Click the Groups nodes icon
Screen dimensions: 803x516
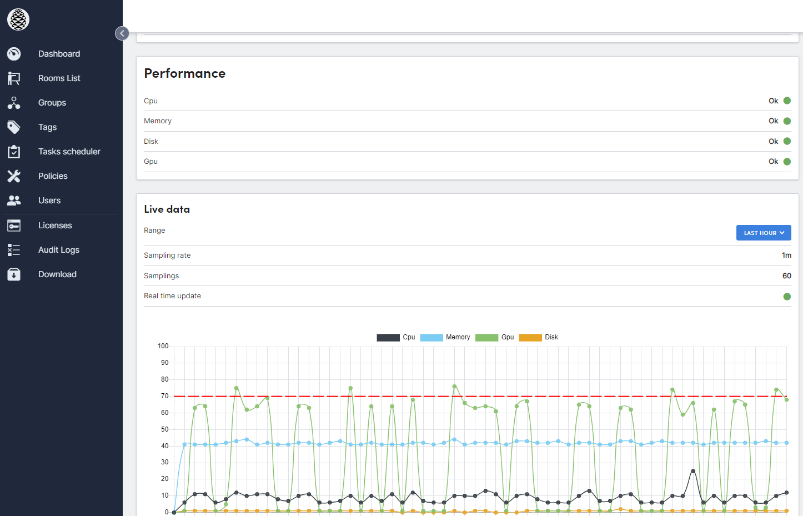(x=14, y=103)
